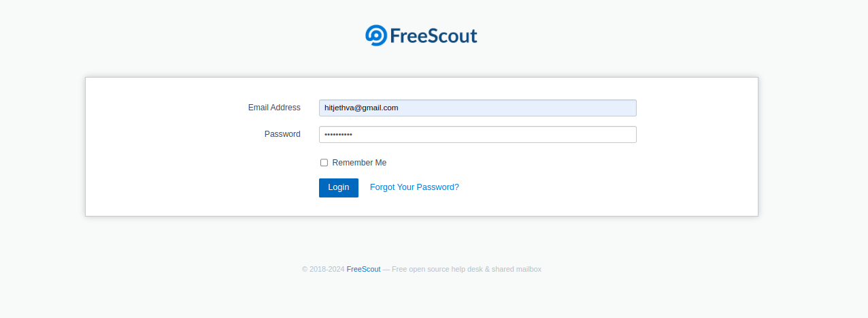The width and height of the screenshot is (868, 318).
Task: Click the FreeScout wordmark in header
Action: click(x=433, y=35)
